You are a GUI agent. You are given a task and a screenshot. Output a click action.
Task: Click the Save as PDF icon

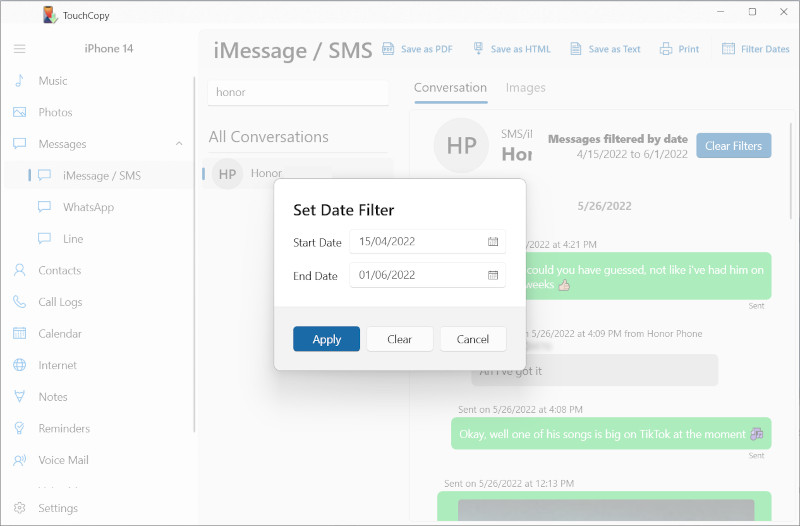(x=388, y=49)
